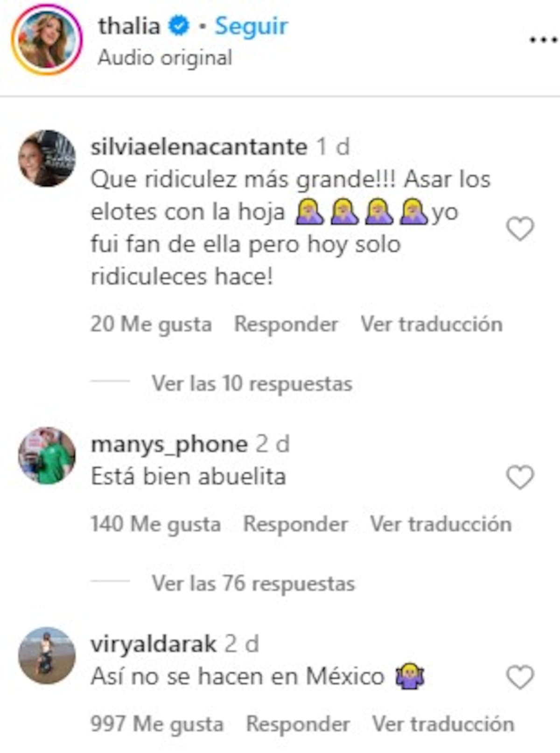Open manys_phone's avatar
This screenshot has width=560, height=753.
coord(47,456)
